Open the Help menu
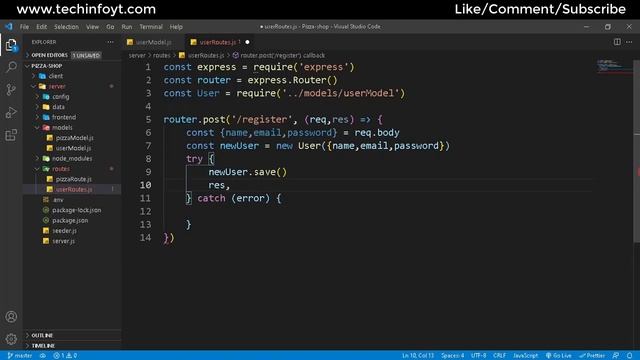This screenshot has width=640, height=360. [x=176, y=27]
